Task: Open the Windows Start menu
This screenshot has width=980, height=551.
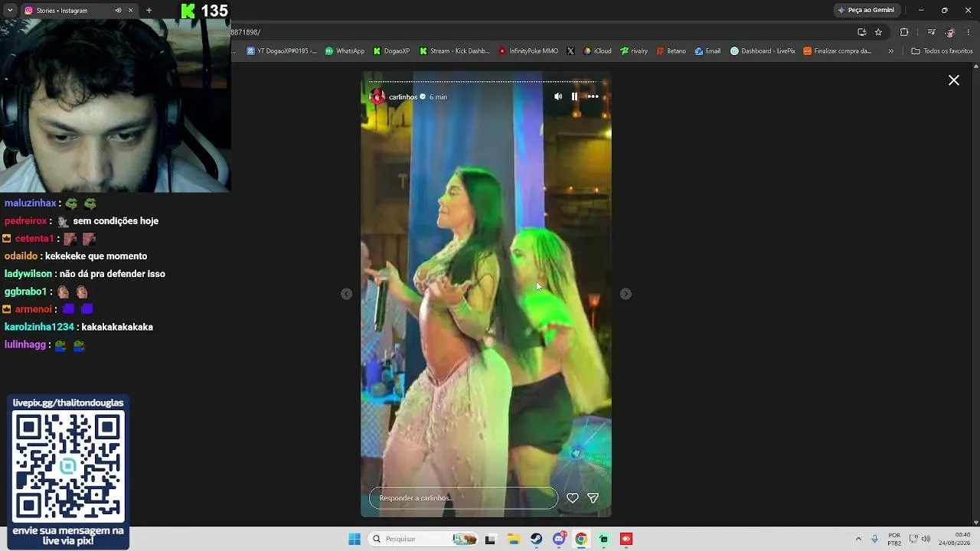Action: 354,539
